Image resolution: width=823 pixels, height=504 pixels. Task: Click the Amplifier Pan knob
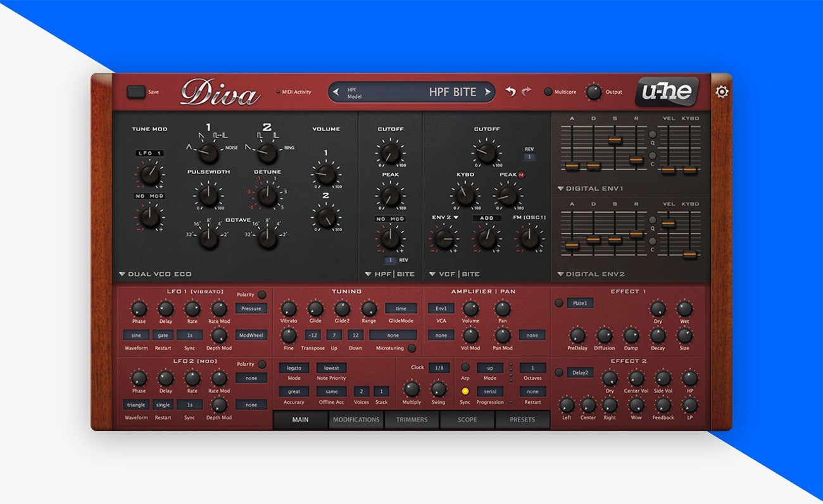click(x=503, y=308)
